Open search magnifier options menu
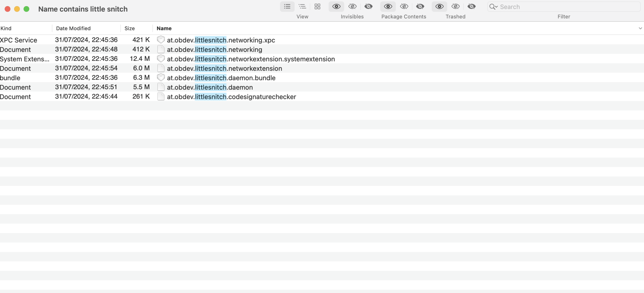The height and width of the screenshot is (293, 644). (494, 7)
